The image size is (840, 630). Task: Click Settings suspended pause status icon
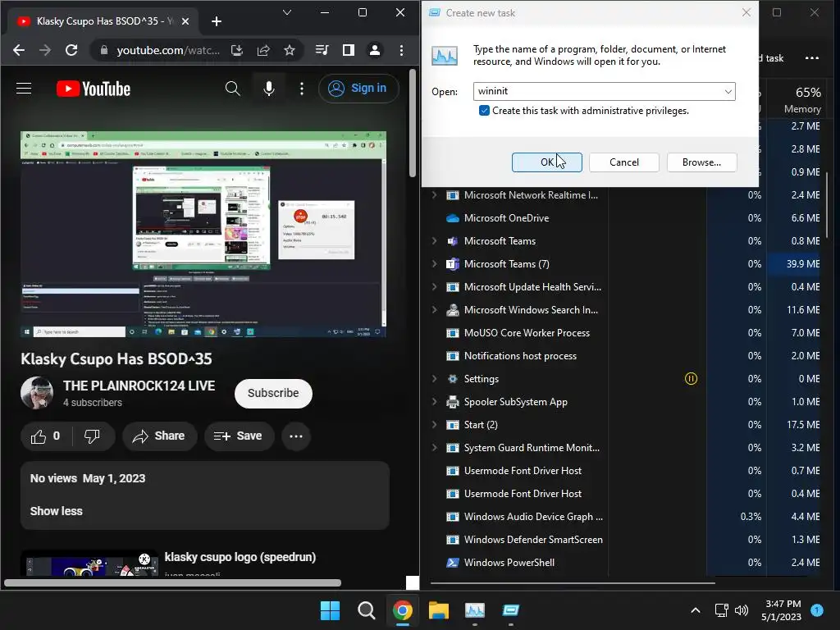click(691, 379)
